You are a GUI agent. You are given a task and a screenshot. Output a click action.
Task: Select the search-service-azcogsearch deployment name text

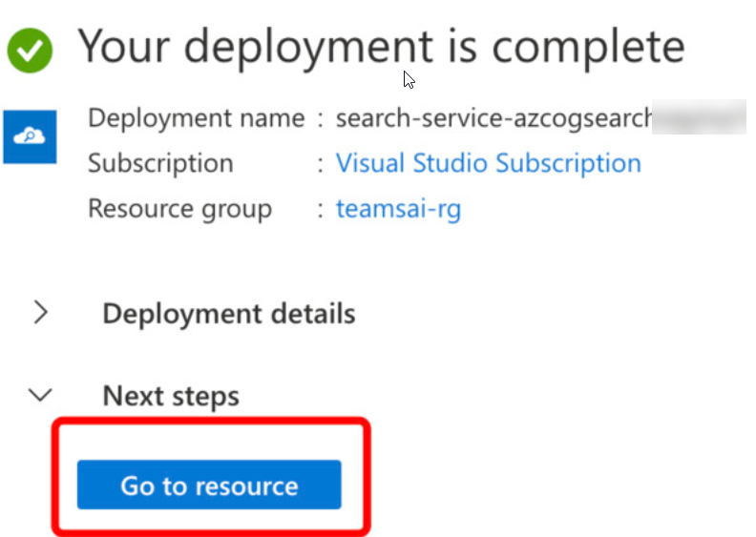493,118
